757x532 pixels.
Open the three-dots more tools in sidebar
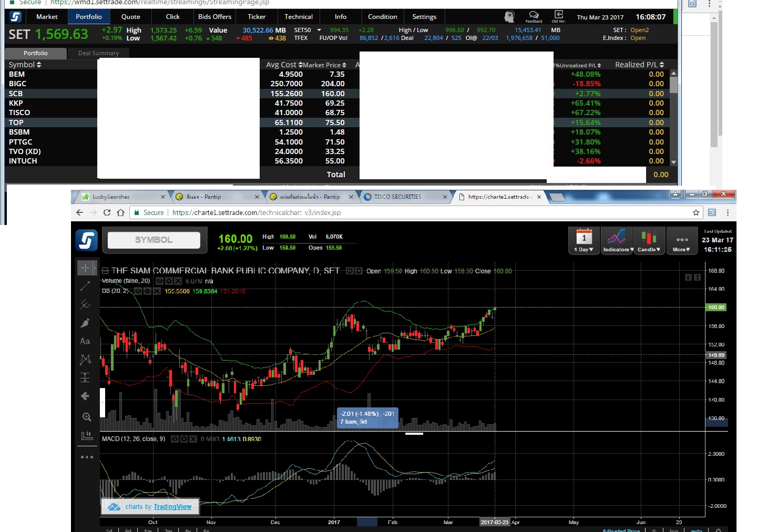pos(87,457)
